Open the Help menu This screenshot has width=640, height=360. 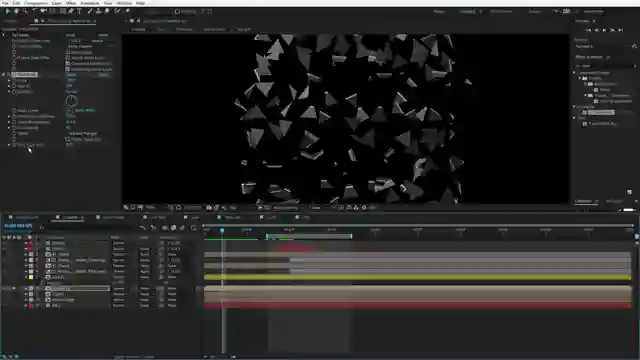click(x=140, y=3)
